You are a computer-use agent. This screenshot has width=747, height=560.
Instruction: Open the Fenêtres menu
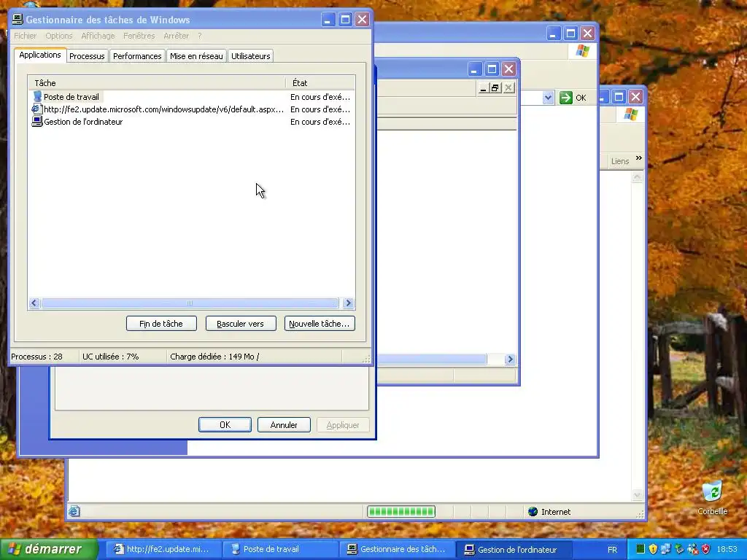[x=139, y=36]
